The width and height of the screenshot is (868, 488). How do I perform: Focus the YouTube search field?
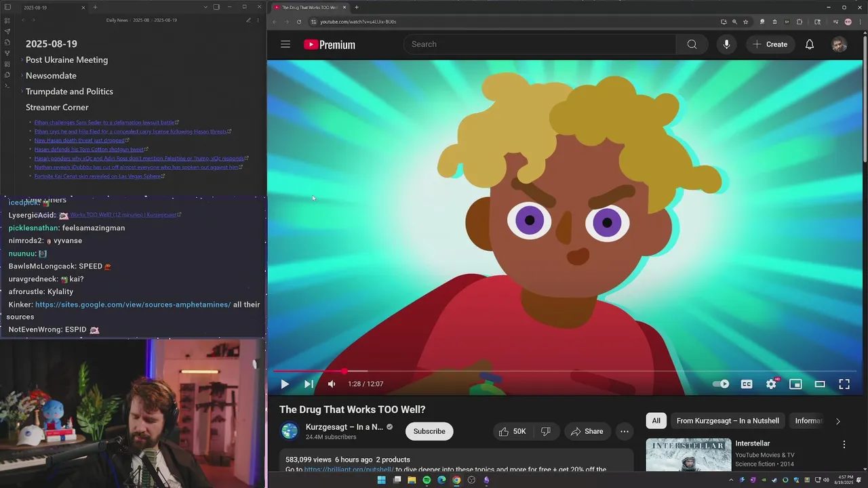click(x=540, y=44)
